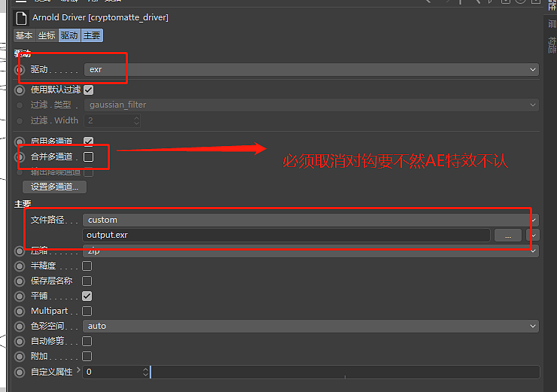
Task: Toggle keyframe dot for 附加
Action: (20, 357)
